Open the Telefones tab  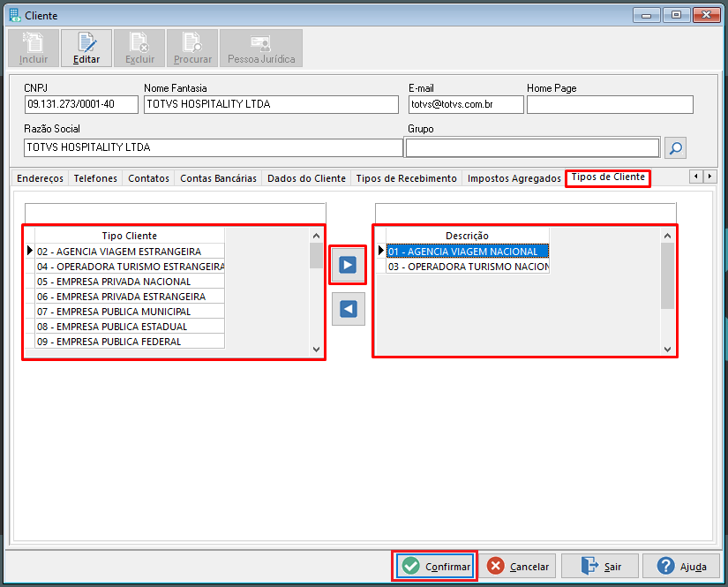click(x=95, y=178)
